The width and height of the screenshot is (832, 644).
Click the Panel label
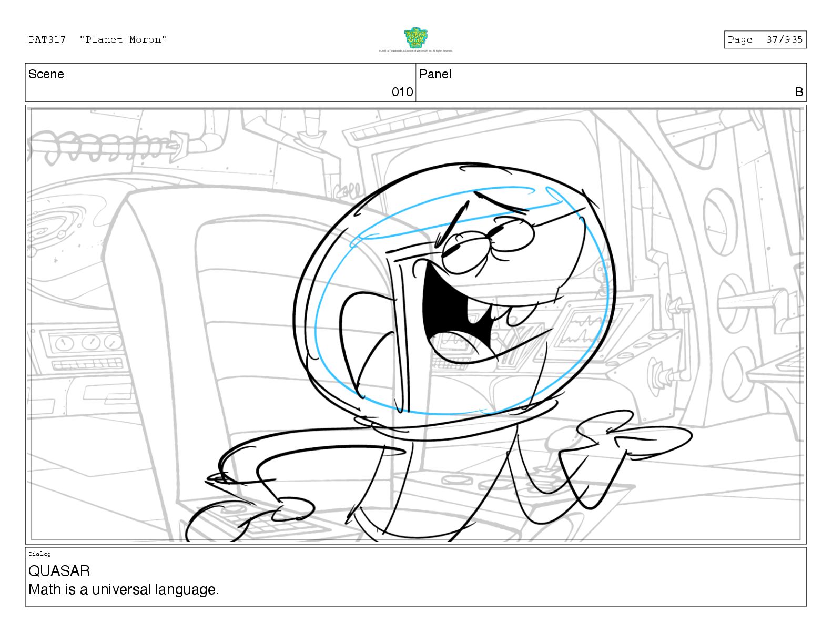click(x=435, y=74)
